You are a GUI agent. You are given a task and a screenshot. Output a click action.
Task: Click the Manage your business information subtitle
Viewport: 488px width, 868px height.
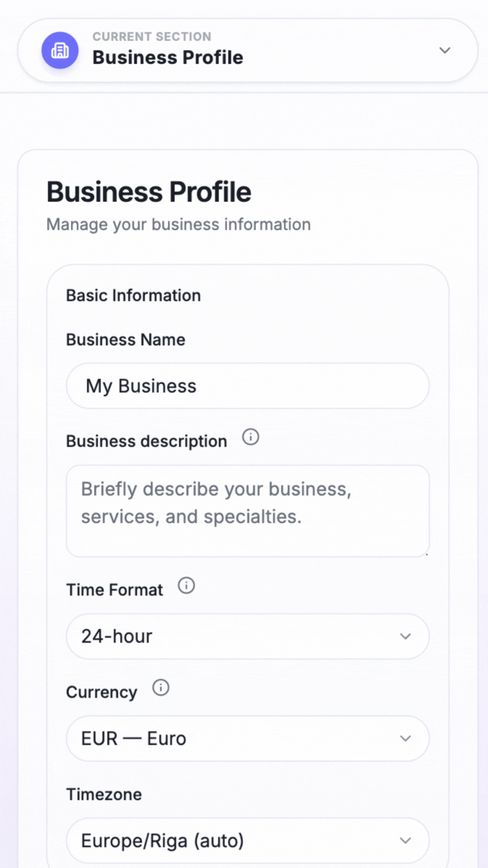[x=178, y=224]
